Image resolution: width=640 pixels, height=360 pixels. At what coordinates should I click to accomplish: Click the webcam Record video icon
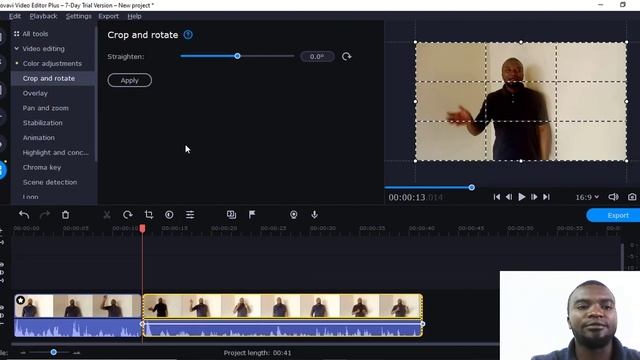pyautogui.click(x=294, y=215)
